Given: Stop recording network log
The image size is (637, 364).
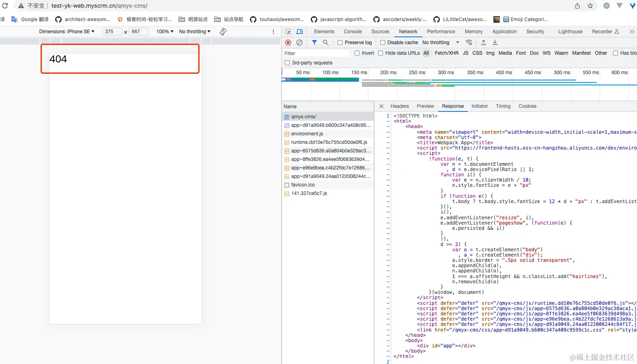Looking at the screenshot, I should [288, 43].
